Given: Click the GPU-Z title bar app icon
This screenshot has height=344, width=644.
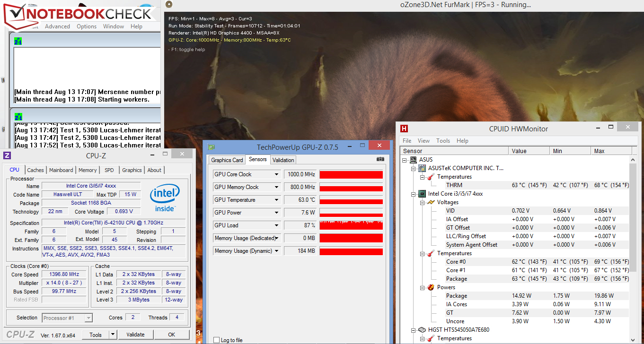Looking at the screenshot, I should (x=211, y=147).
